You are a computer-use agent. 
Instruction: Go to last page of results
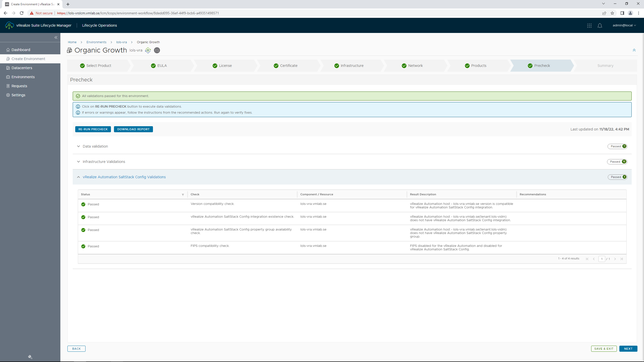pyautogui.click(x=622, y=259)
